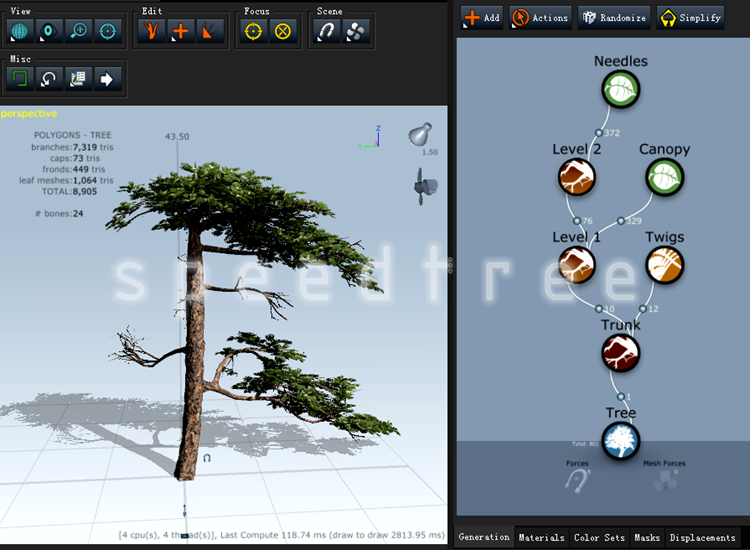Screen dimensions: 750x550
Task: Click the globe render mode icon in View
Action: coord(20,31)
